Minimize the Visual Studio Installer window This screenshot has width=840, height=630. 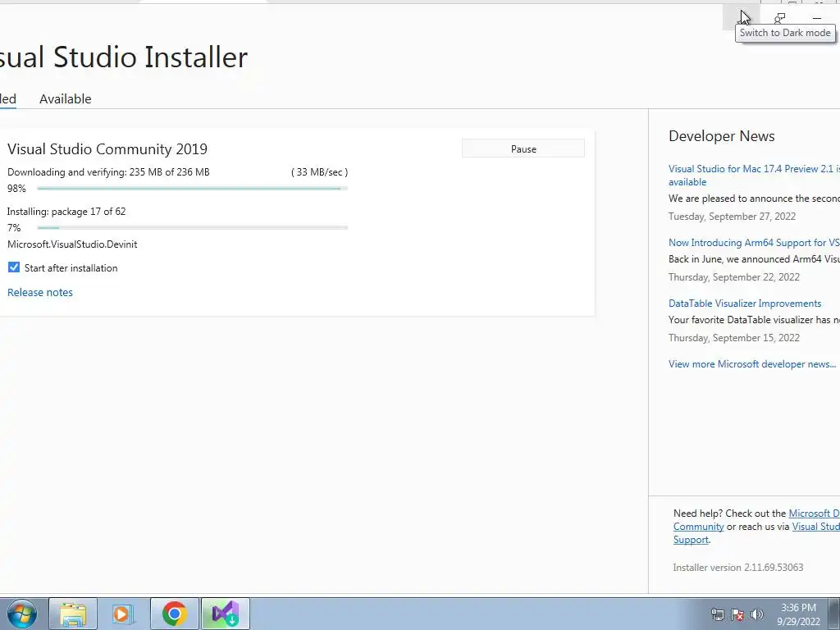[817, 18]
